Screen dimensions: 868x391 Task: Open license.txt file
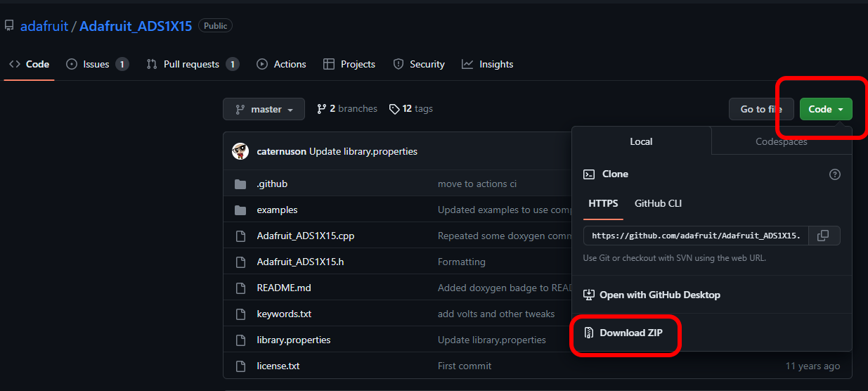tap(278, 366)
